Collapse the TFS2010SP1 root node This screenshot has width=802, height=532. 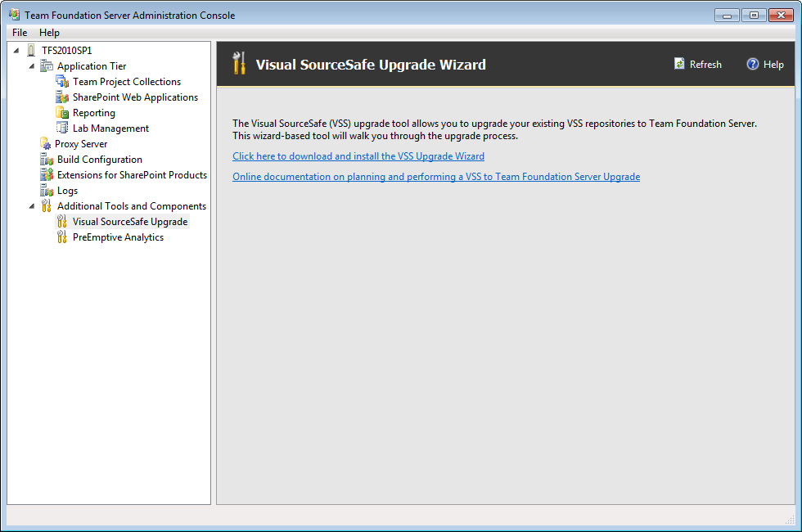point(14,50)
